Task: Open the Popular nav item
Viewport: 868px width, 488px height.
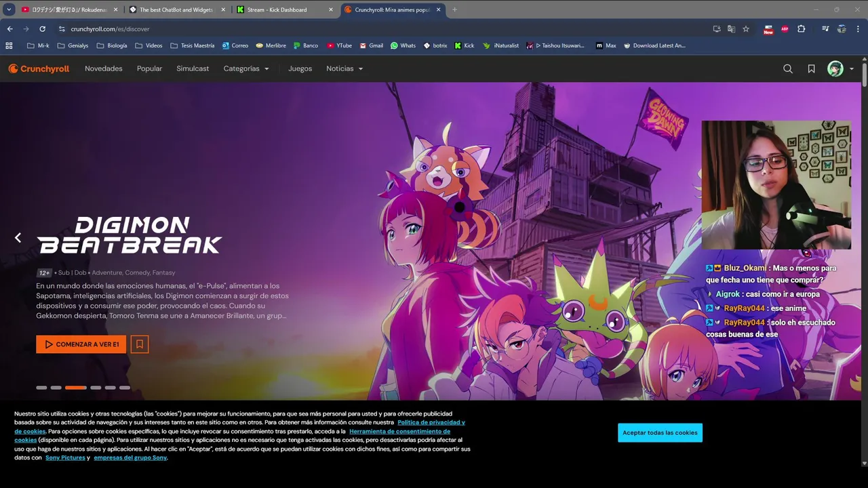Action: click(149, 68)
